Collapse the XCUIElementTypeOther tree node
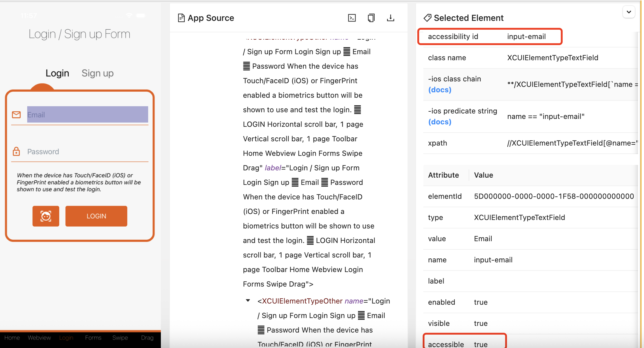644x348 pixels. point(248,301)
